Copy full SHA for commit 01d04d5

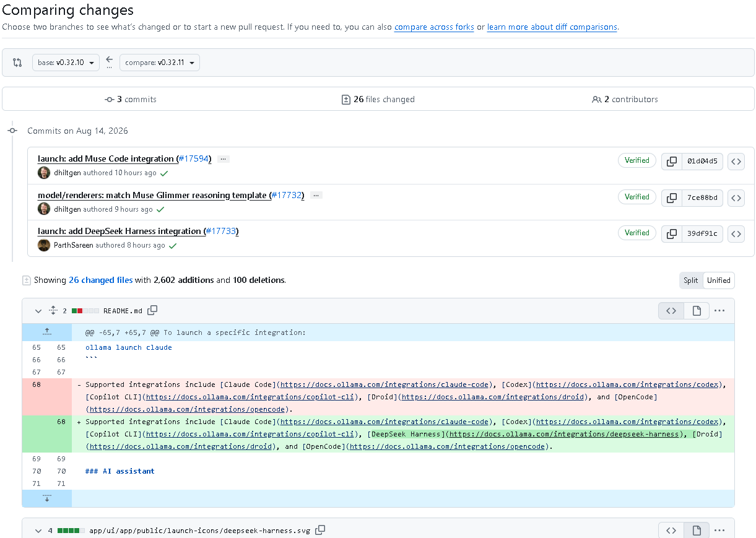tap(672, 162)
